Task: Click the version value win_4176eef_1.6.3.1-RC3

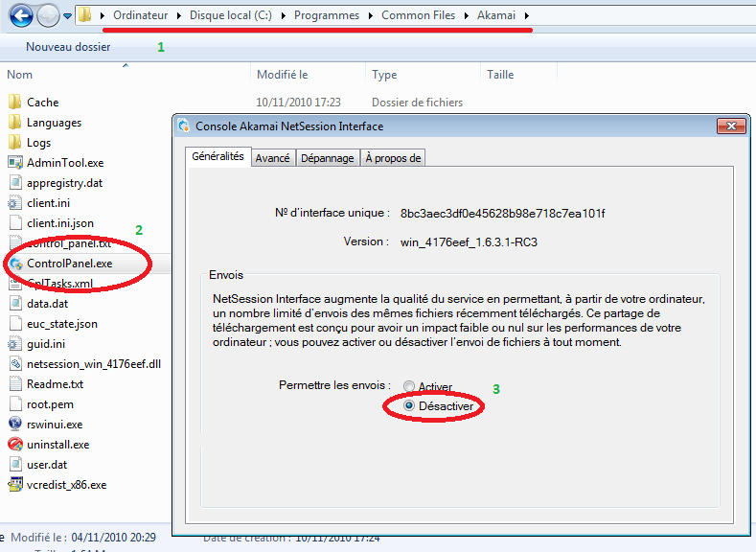Action: pos(469,242)
